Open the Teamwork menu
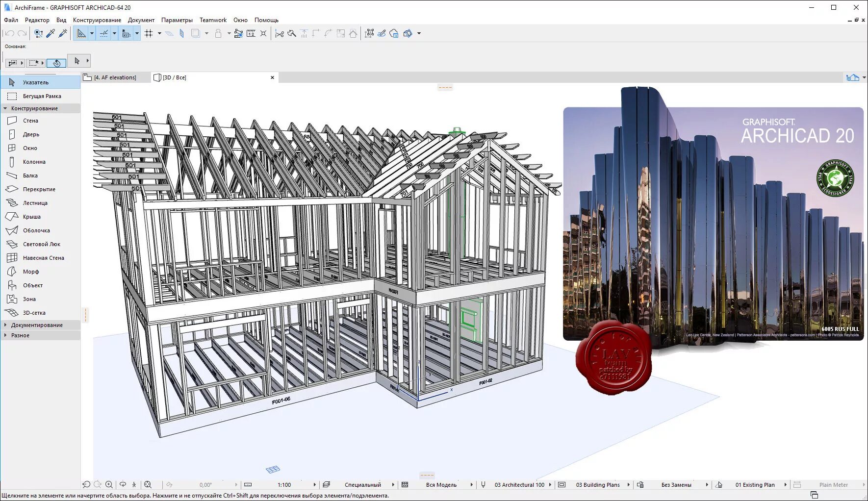 [x=213, y=20]
